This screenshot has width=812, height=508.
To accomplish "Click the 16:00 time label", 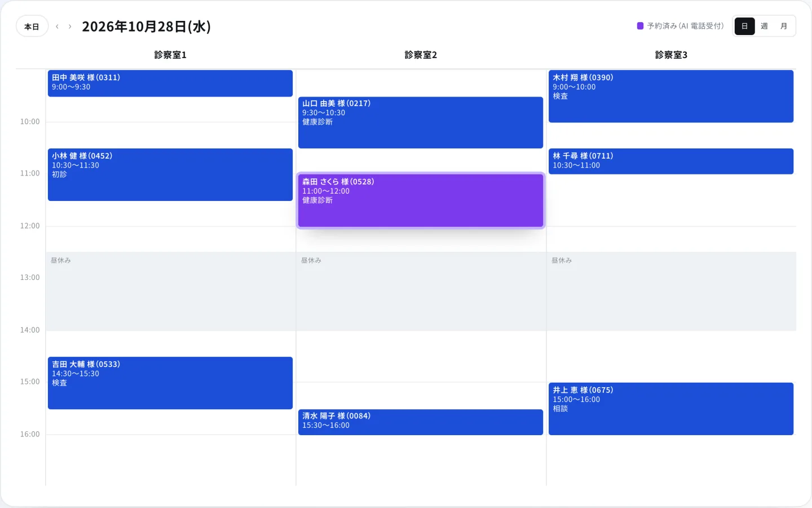I will coord(30,434).
